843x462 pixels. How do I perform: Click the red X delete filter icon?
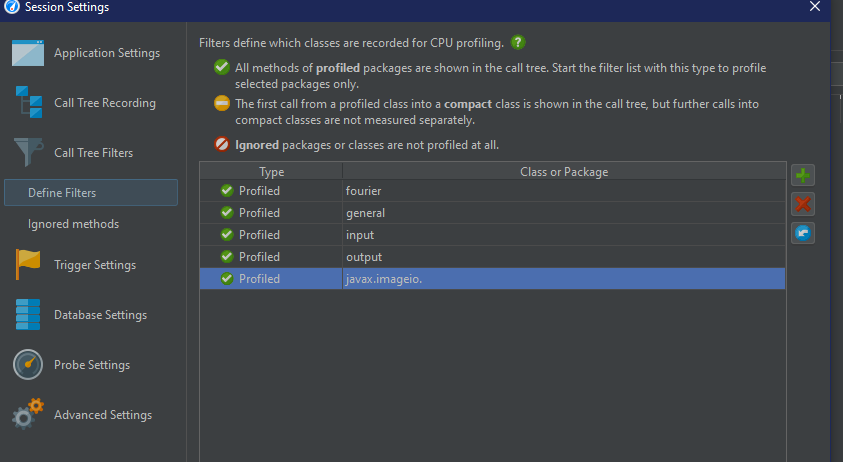802,205
